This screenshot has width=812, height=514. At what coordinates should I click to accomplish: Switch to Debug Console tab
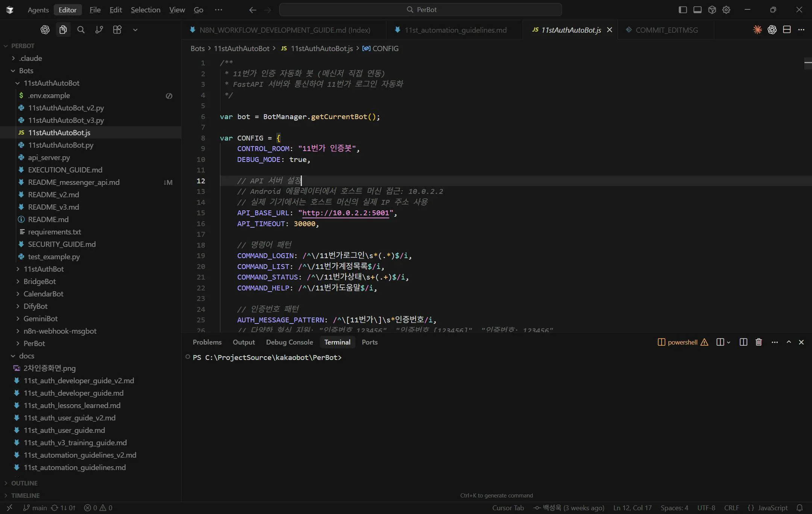(289, 342)
